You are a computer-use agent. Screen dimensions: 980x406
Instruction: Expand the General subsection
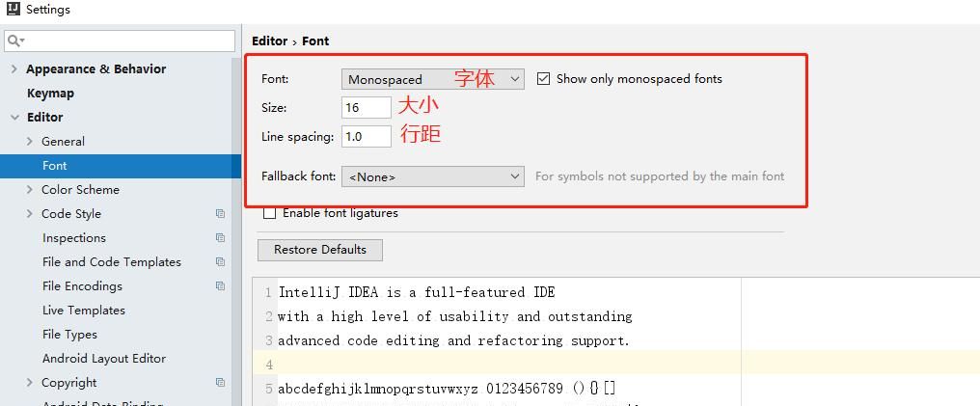click(29, 142)
